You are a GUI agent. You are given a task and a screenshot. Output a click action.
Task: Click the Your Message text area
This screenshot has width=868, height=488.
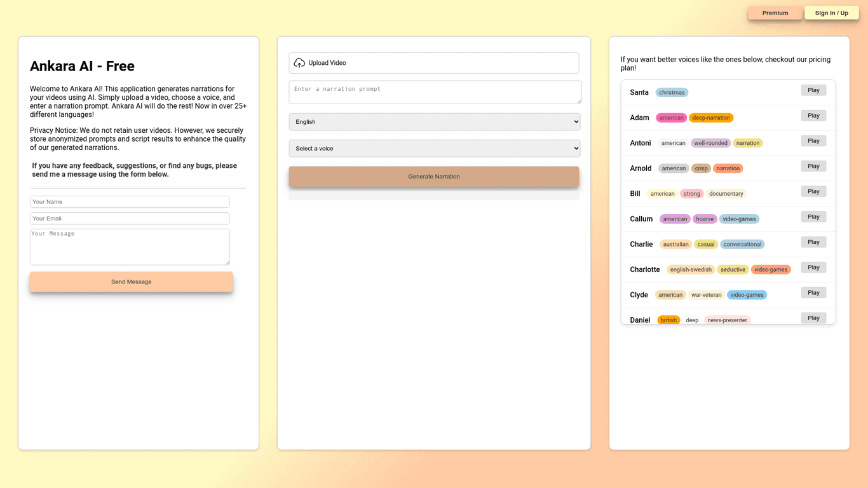point(130,247)
